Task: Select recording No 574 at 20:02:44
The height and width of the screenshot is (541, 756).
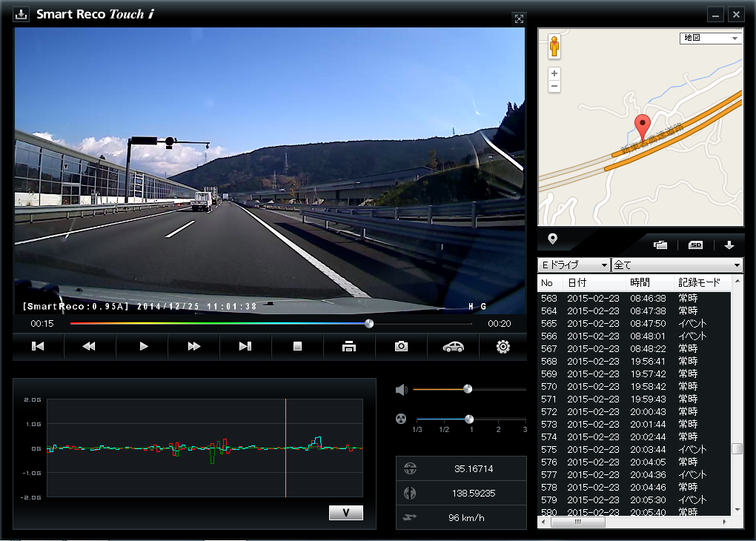Action: point(634,437)
